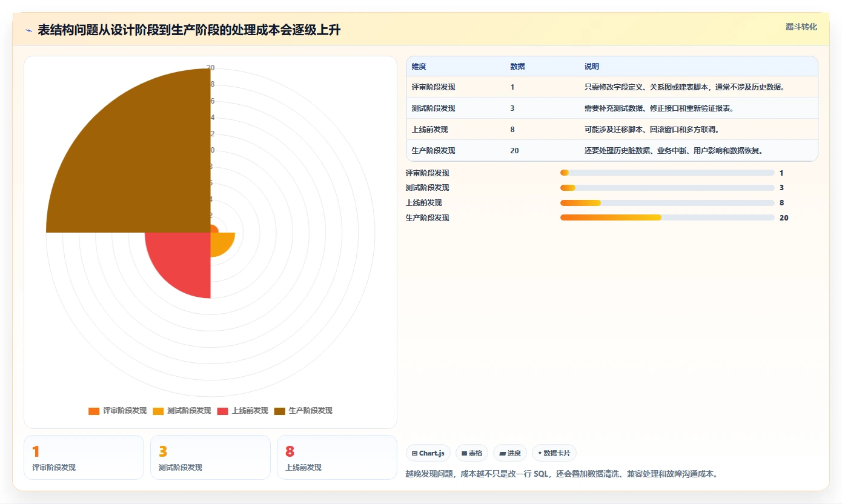Toggle 生产阶段发现 legend brown swatch
Viewport: 842px width, 504px height.
pos(280,411)
